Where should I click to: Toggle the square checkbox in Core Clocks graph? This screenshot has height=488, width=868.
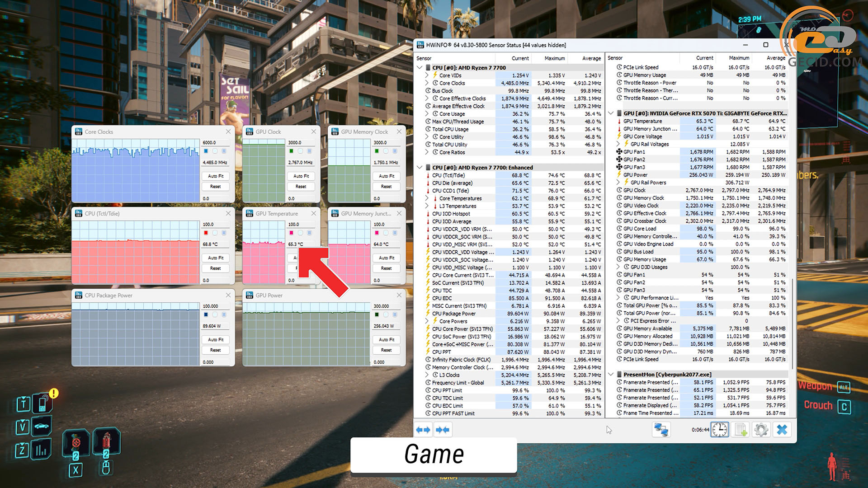[x=224, y=151]
